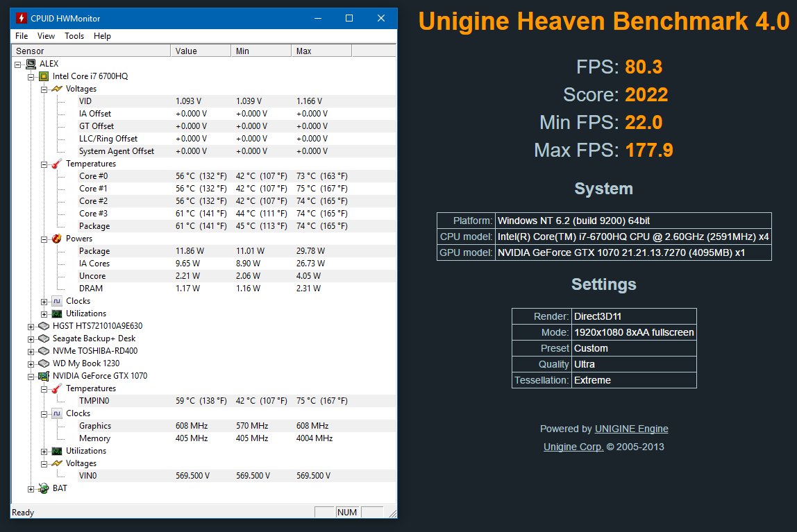Screen dimensions: 797x532
Task: Click the Tessellation Extreme setting cell
Action: [634, 380]
